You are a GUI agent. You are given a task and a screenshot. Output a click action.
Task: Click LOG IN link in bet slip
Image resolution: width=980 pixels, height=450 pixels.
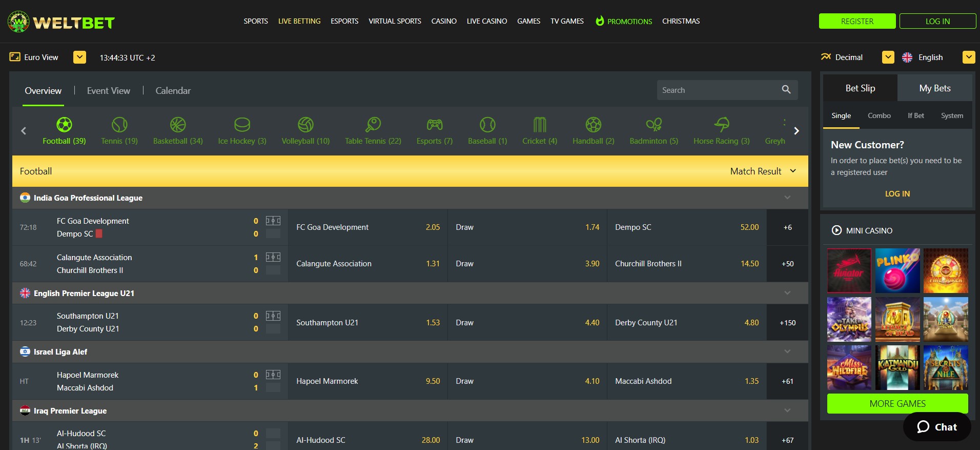point(897,193)
